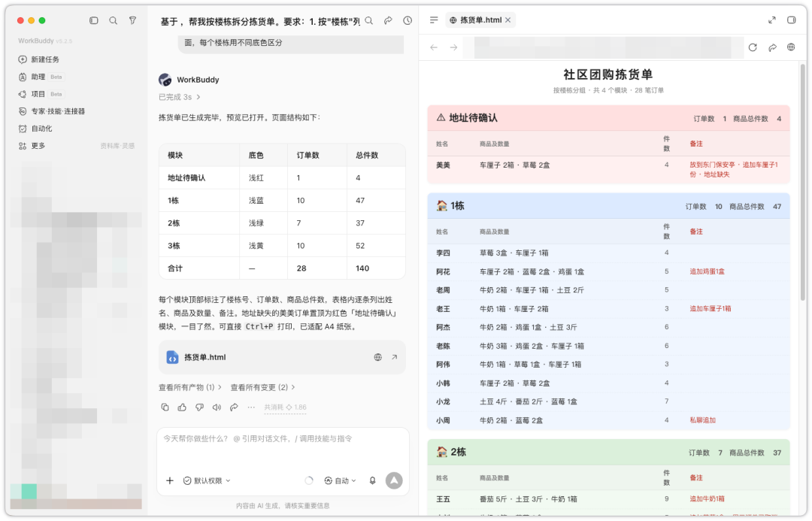Click the 2栋 section header

pyautogui.click(x=608, y=453)
